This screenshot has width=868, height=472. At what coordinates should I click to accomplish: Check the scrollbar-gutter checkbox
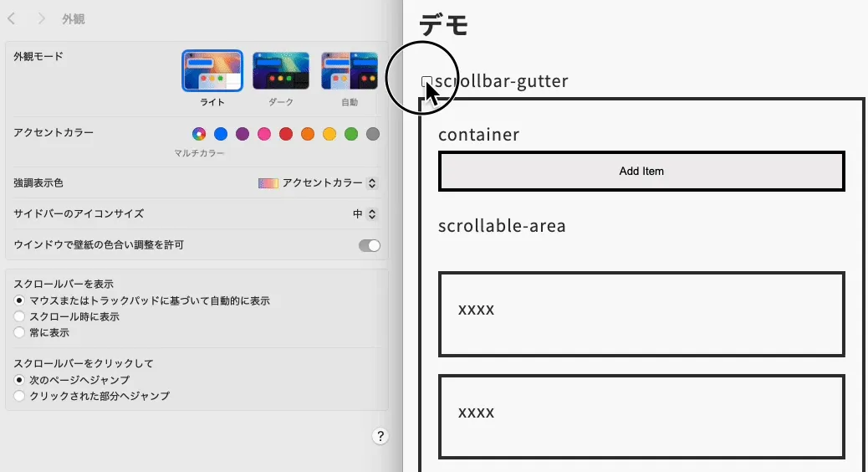click(426, 81)
